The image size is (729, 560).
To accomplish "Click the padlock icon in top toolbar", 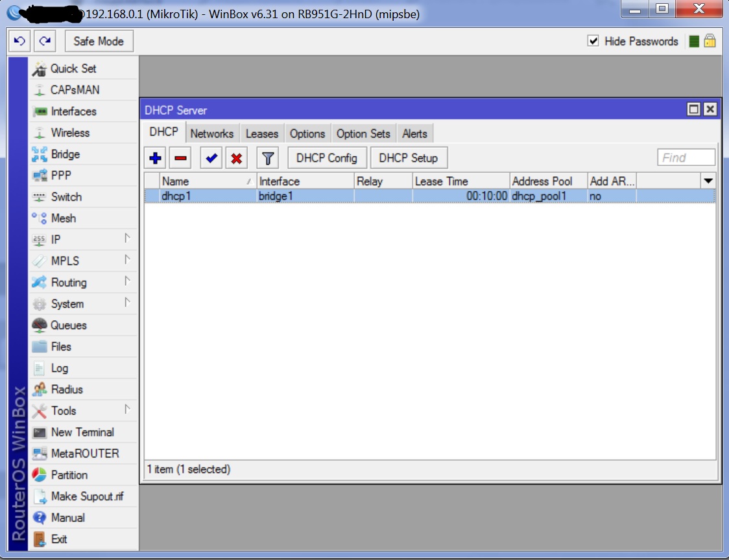I will click(x=710, y=41).
